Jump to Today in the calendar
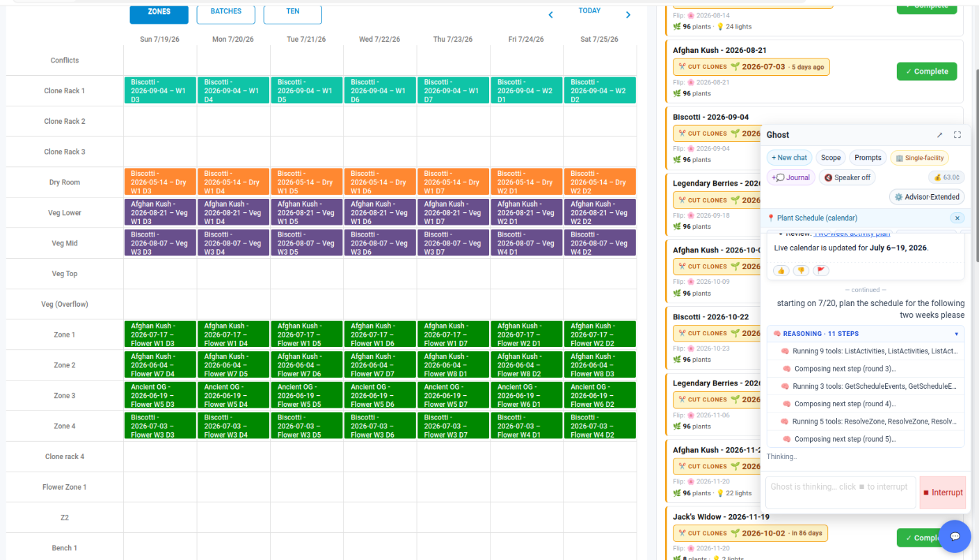Screen dimensions: 979x560 tap(589, 10)
